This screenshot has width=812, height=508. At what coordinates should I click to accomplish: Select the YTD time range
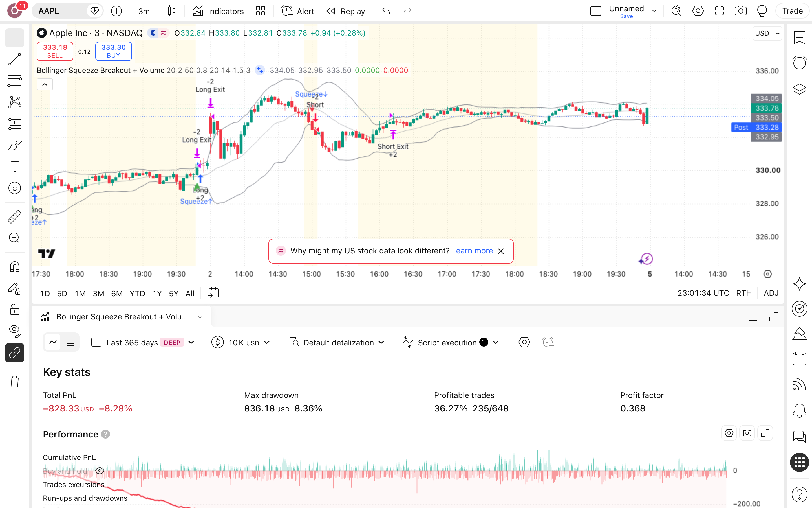pyautogui.click(x=137, y=293)
